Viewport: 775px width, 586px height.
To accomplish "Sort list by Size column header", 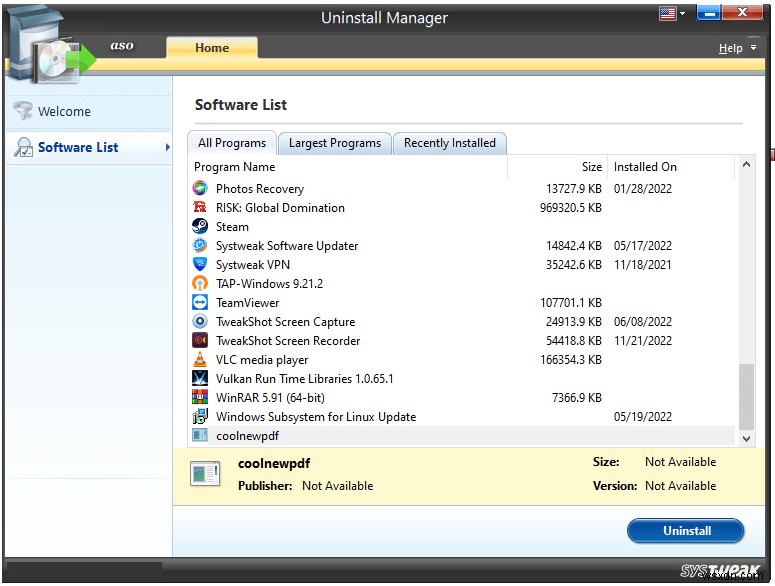I will (x=592, y=167).
